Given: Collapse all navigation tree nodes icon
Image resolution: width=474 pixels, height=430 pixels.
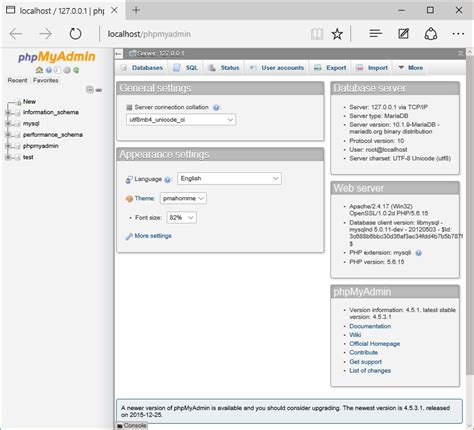Looking at the screenshot, I should 90,90.
